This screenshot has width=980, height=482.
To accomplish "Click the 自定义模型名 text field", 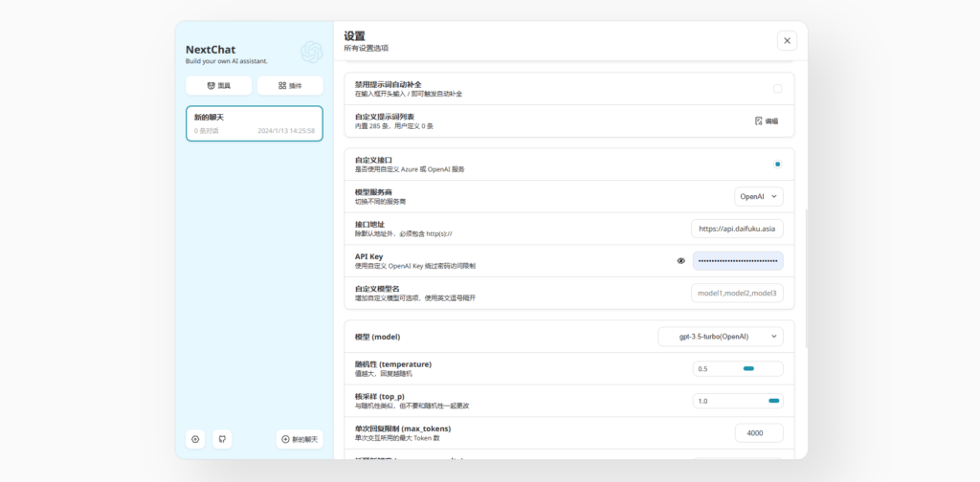I will (737, 293).
